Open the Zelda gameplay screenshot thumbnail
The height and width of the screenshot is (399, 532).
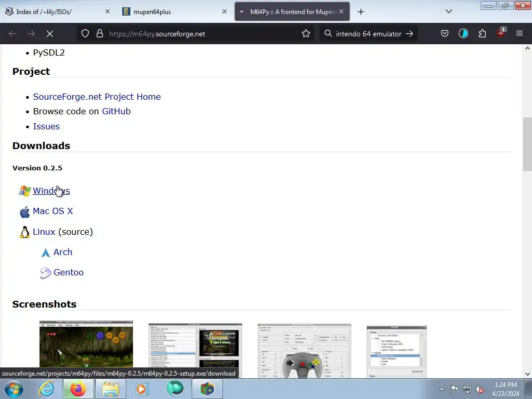tap(86, 349)
